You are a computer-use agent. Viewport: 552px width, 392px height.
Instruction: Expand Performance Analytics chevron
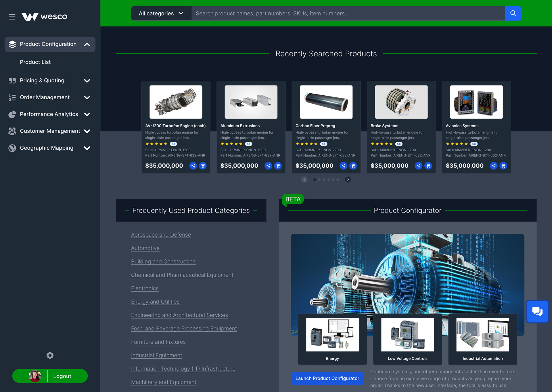[x=87, y=114]
